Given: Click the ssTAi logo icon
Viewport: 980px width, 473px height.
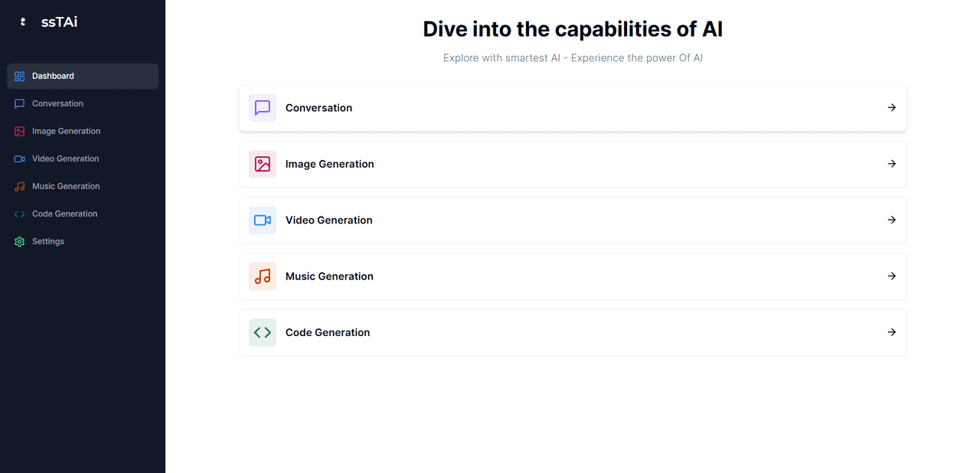Looking at the screenshot, I should tap(23, 22).
